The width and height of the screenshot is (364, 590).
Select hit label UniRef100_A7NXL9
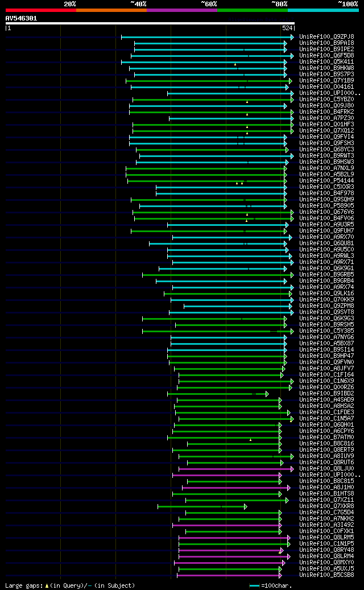tap(326, 168)
